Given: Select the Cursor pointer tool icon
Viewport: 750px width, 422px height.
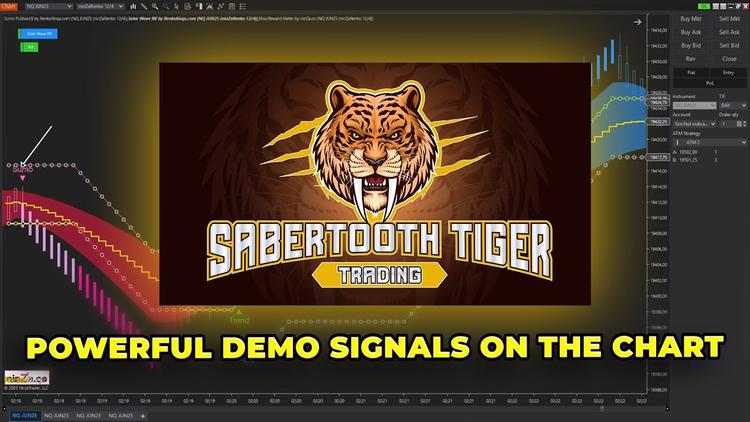Looking at the screenshot, I should (176, 6).
